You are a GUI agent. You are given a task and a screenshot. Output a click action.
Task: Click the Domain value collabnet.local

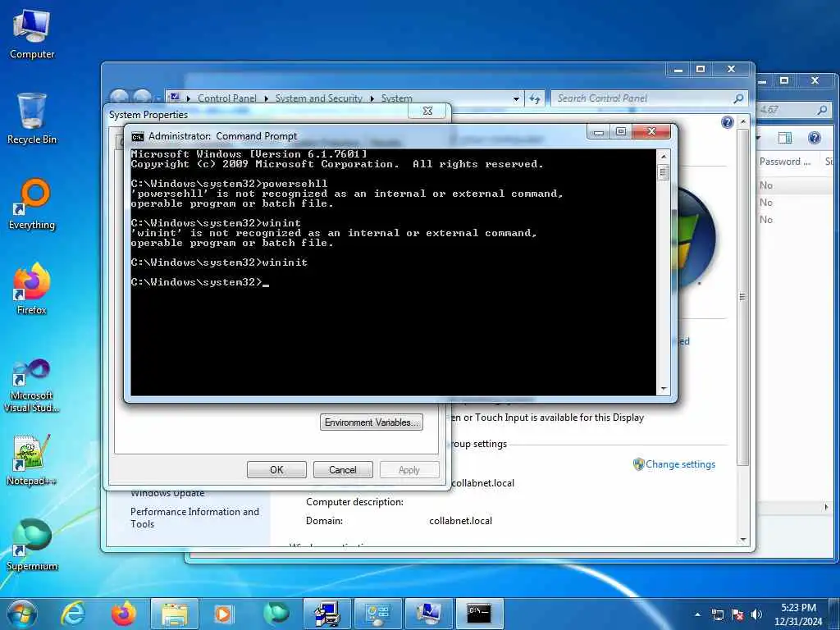460,521
